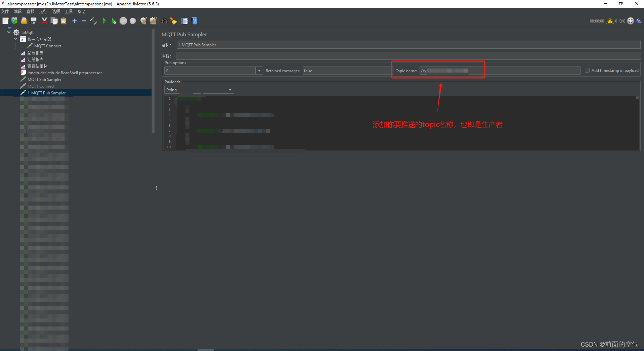
Task: Click the New test plan icon
Action: (x=5, y=21)
